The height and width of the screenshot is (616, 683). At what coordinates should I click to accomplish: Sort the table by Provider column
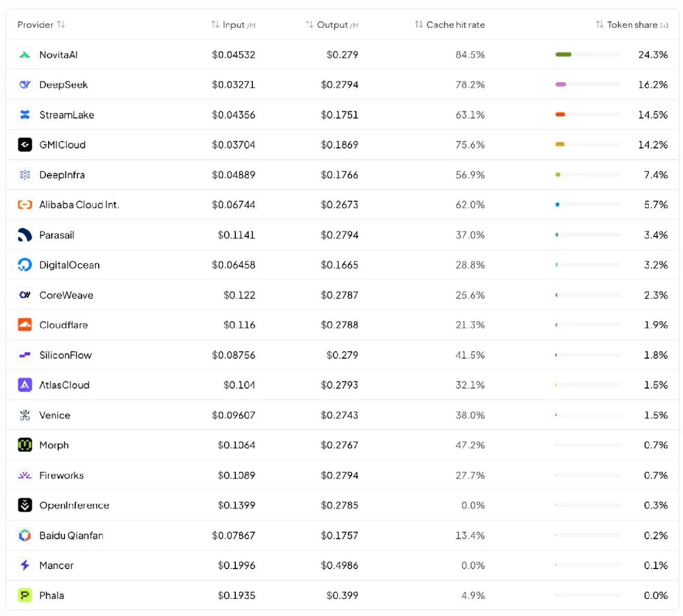(x=41, y=25)
